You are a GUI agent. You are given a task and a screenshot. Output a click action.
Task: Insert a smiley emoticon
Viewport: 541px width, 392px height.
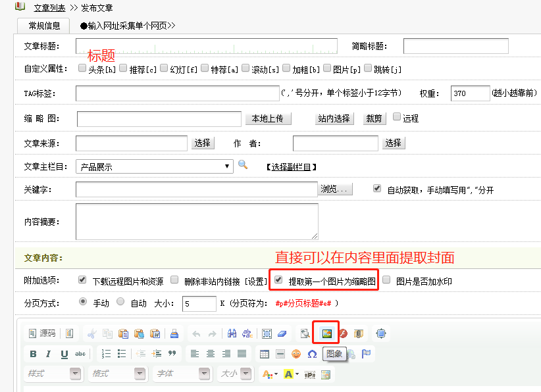pyautogui.click(x=296, y=354)
